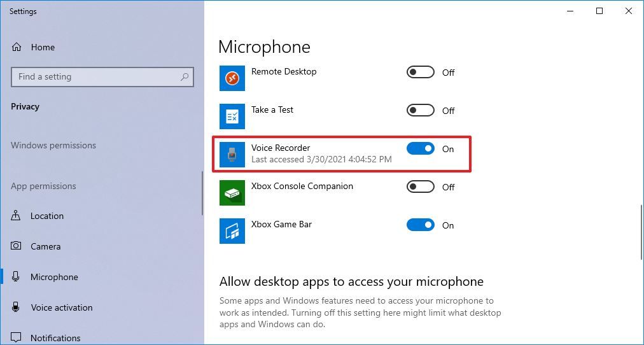Select Microphone in the sidebar
This screenshot has height=345, width=644.
click(102, 277)
